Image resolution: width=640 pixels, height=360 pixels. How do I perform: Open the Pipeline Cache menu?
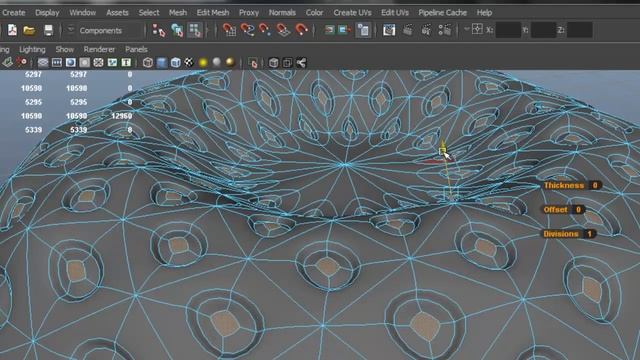point(442,13)
